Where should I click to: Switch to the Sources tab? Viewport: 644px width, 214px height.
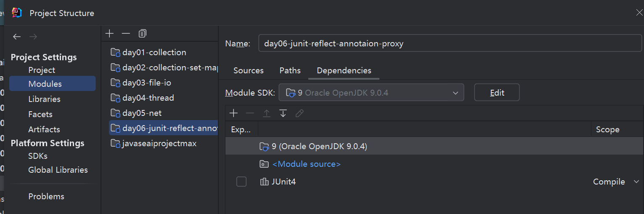[x=248, y=70]
